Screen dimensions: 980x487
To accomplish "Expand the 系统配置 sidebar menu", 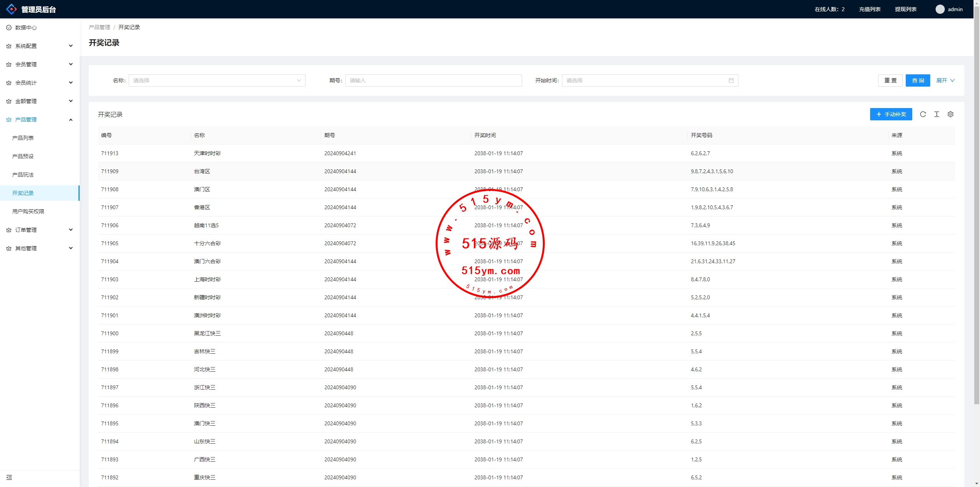I will 40,46.
